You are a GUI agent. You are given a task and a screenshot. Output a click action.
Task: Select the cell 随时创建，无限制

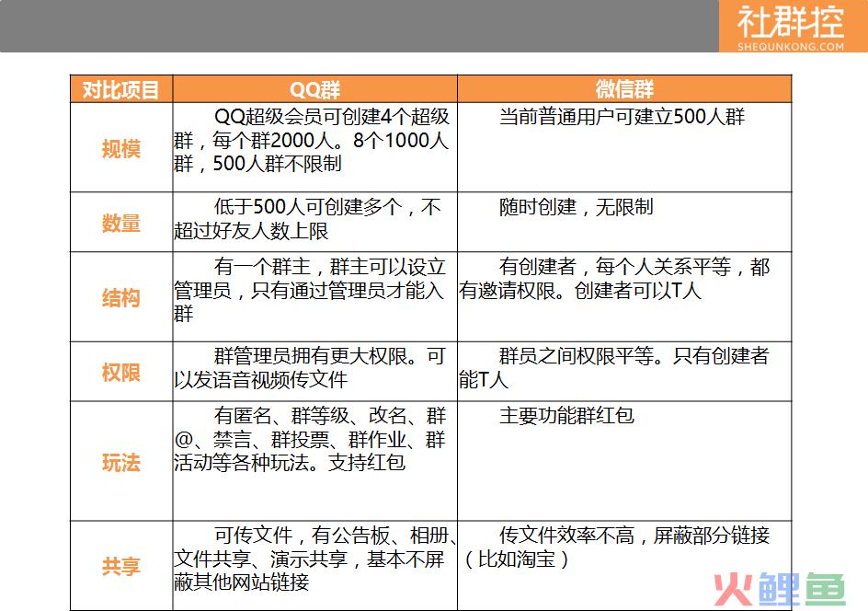(624, 223)
